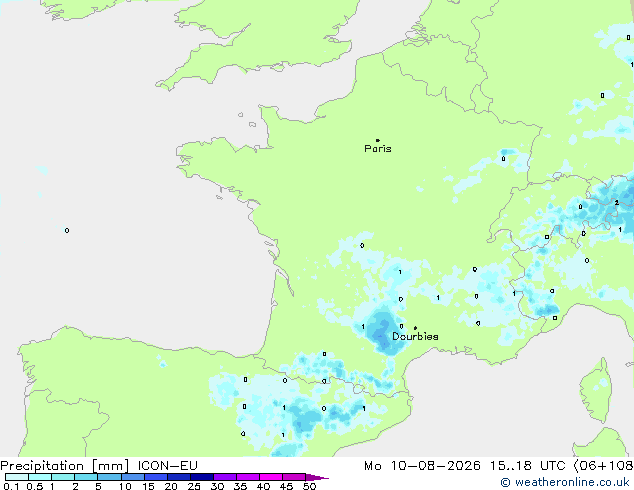Select the 25–30 mm dark blue swatch
Image resolution: width=634 pixels, height=490 pixels.
click(202, 477)
